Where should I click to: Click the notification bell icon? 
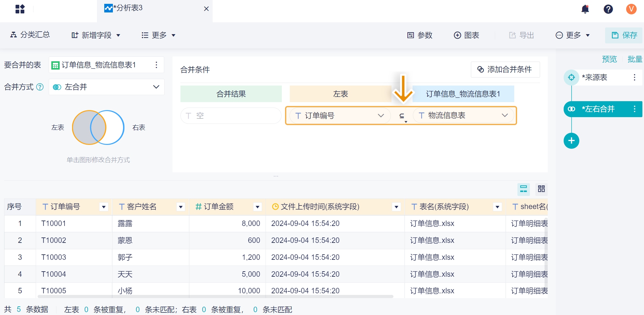point(585,9)
